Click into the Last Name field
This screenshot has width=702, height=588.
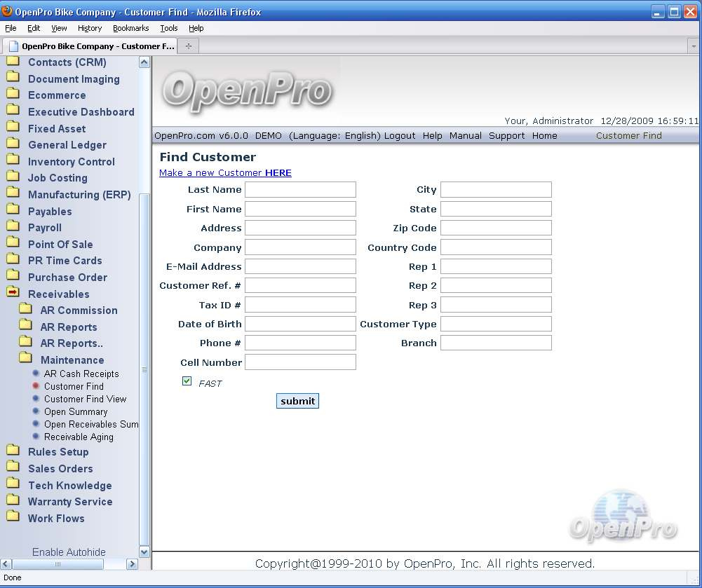click(x=300, y=190)
